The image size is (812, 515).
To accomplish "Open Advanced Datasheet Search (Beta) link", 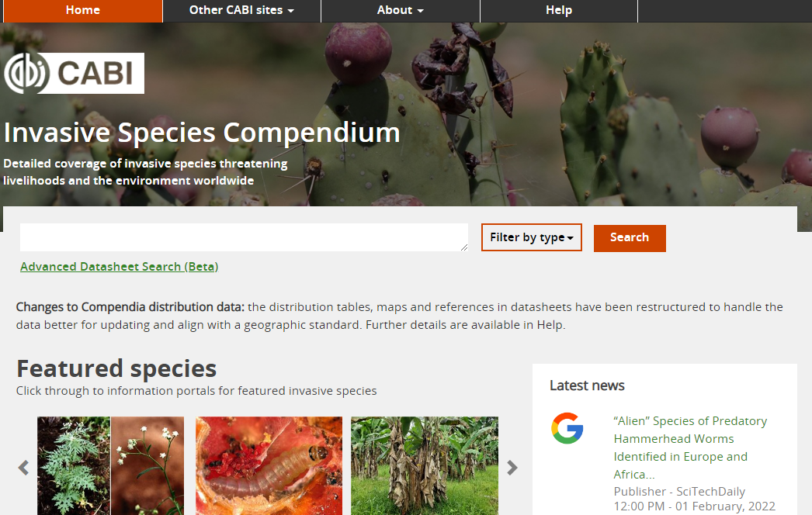I will 119,267.
